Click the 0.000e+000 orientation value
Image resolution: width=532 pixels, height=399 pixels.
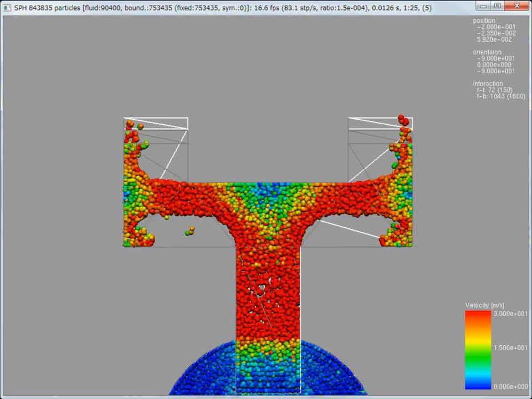494,65
